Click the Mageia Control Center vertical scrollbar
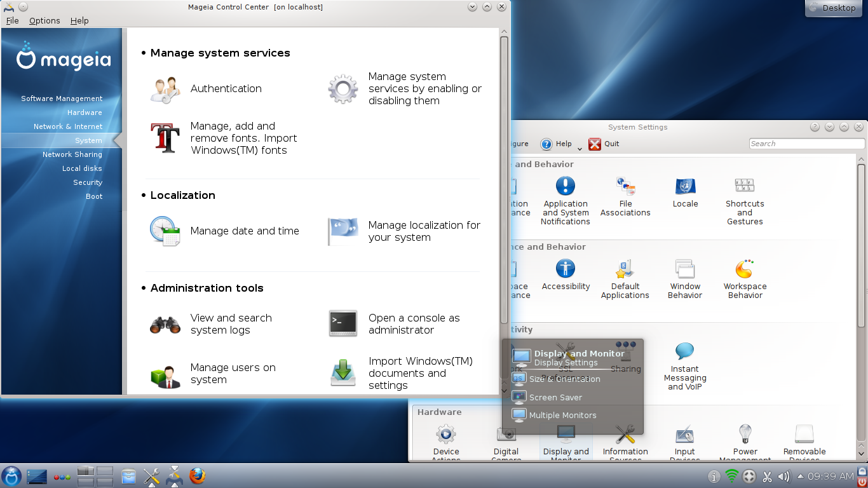The height and width of the screenshot is (488, 868). click(504, 179)
